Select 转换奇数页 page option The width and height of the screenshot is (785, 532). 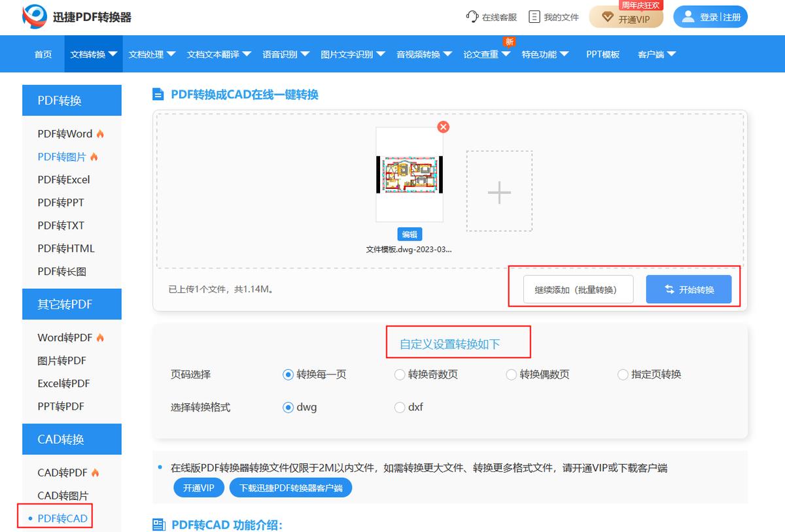coord(400,374)
